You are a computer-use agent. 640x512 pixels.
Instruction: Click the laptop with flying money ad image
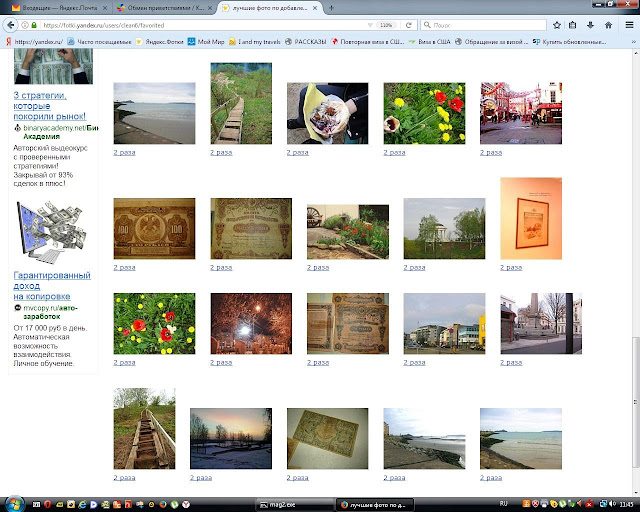tap(51, 232)
